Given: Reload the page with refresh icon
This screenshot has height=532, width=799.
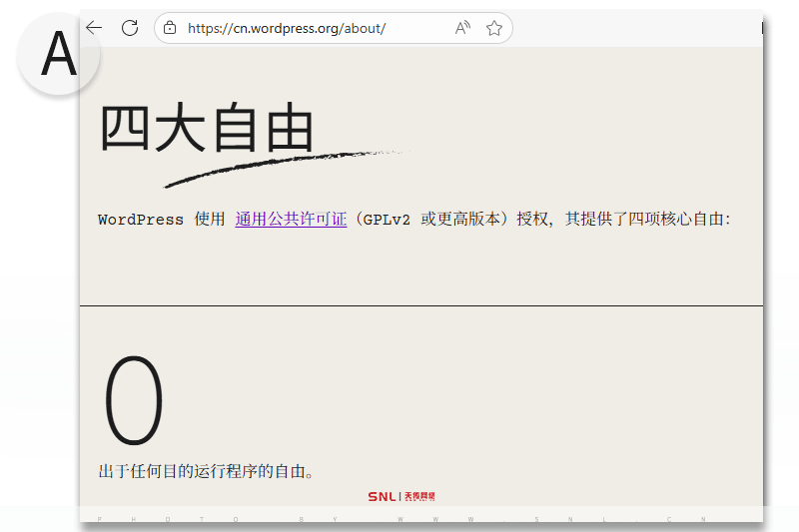Looking at the screenshot, I should click(130, 28).
